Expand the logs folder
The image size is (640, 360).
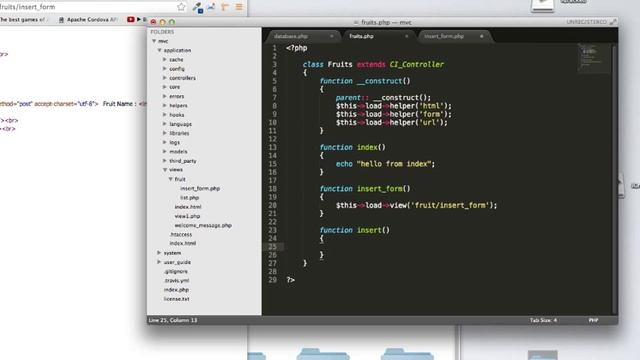click(165, 142)
